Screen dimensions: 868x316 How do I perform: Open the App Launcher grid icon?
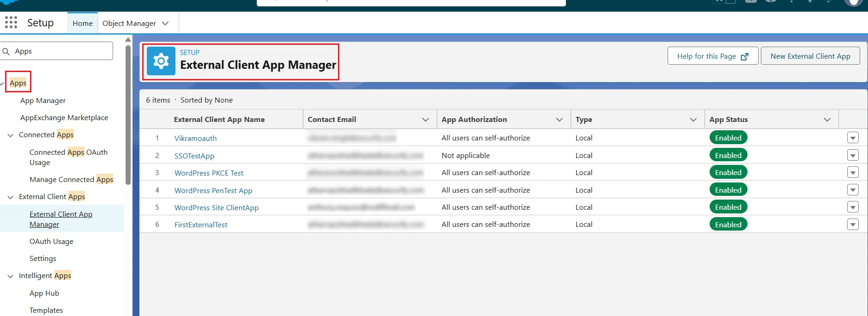pos(11,22)
